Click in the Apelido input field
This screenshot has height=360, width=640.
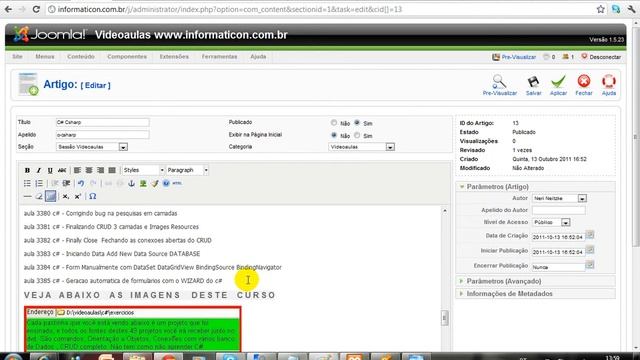coord(102,135)
